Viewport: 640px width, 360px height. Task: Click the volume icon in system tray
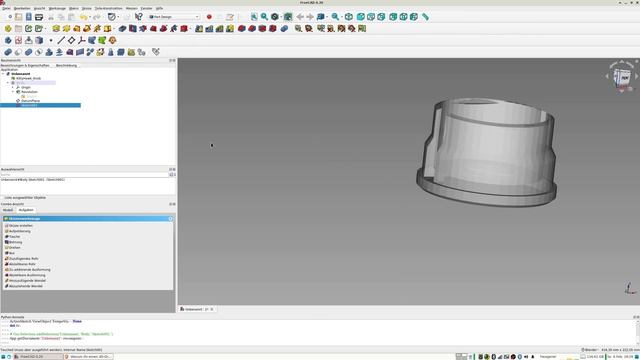pyautogui.click(x=526, y=357)
